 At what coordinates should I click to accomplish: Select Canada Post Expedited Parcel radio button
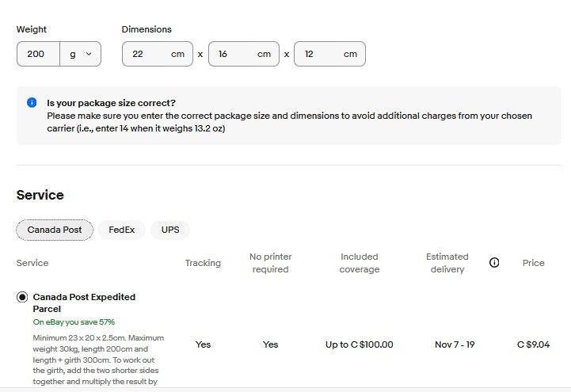(x=22, y=297)
